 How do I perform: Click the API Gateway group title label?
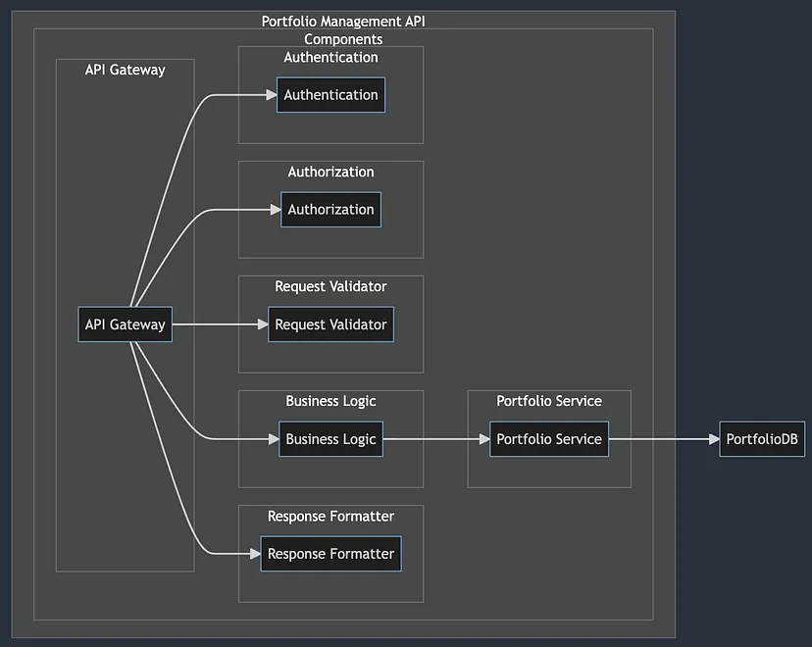click(x=125, y=70)
